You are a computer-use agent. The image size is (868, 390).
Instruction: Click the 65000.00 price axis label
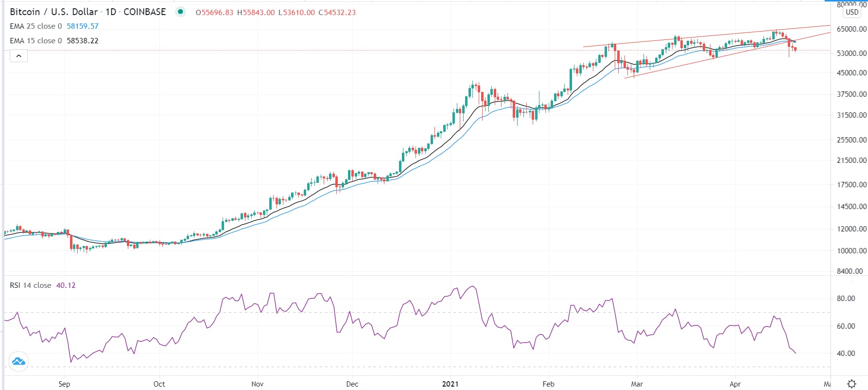[x=851, y=29]
